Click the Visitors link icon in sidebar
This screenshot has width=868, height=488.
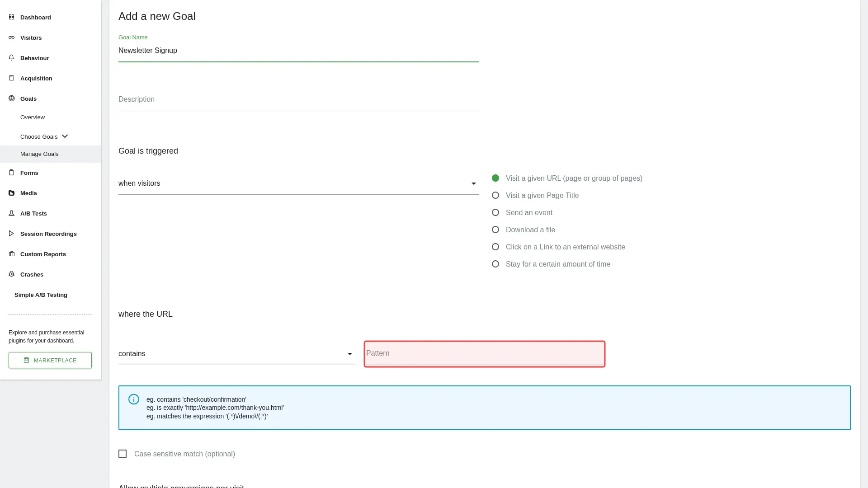click(x=11, y=38)
